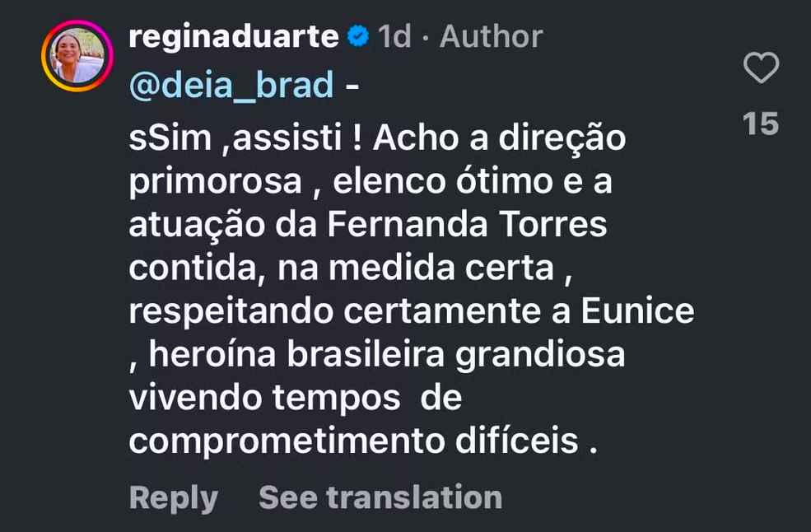Reply to reginaduarte's comment
Viewport: 811px width, 532px height.
173,497
